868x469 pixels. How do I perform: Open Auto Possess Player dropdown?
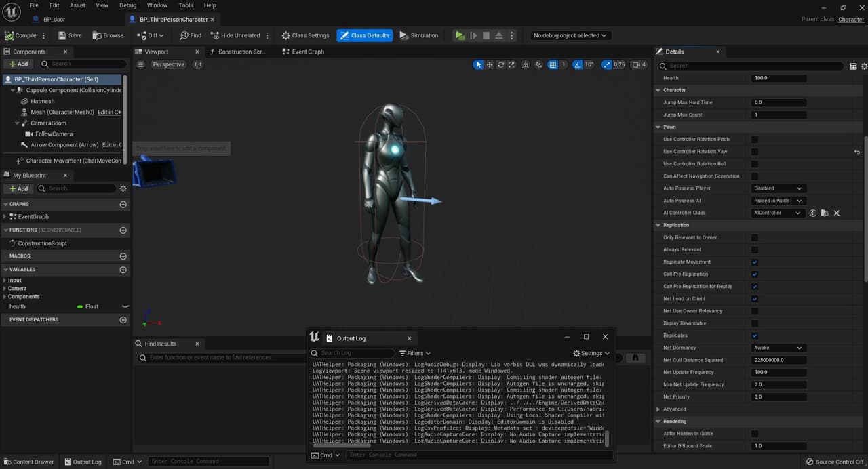tap(778, 188)
